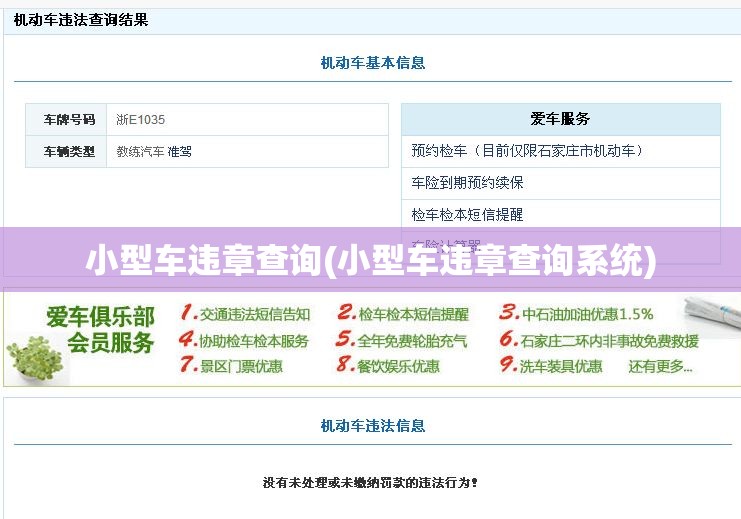The width and height of the screenshot is (741, 519).
Task: Select vehicle type value 教练汽车 准驾
Action: tap(154, 152)
